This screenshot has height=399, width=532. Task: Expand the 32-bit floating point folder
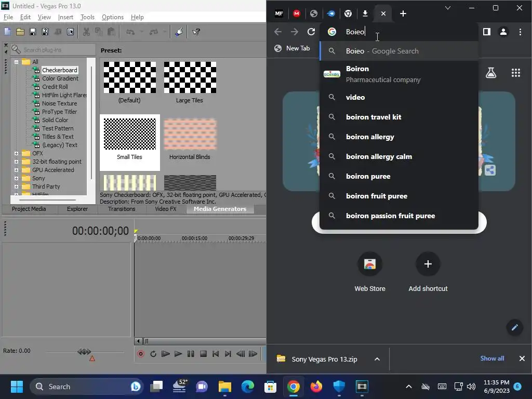coord(16,162)
